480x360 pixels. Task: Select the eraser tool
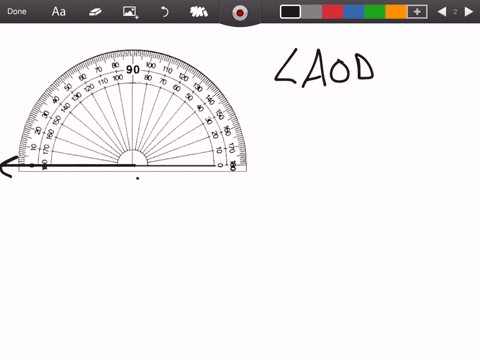tap(95, 12)
